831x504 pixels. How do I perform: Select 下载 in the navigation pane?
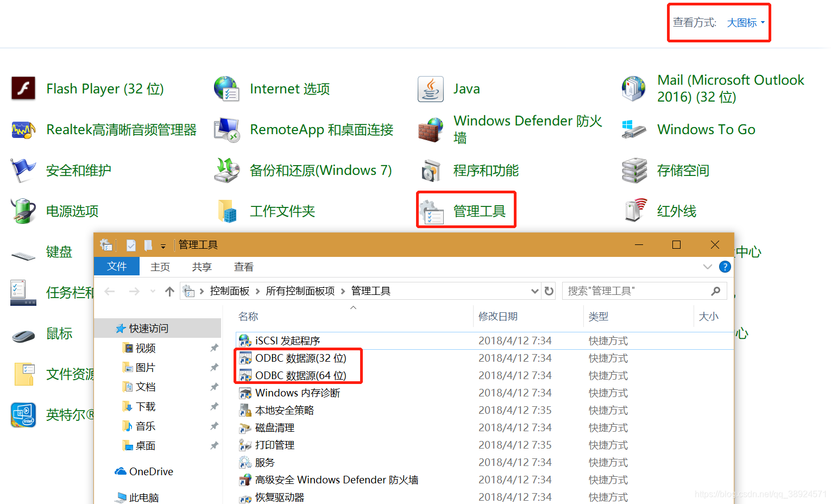[x=146, y=407]
